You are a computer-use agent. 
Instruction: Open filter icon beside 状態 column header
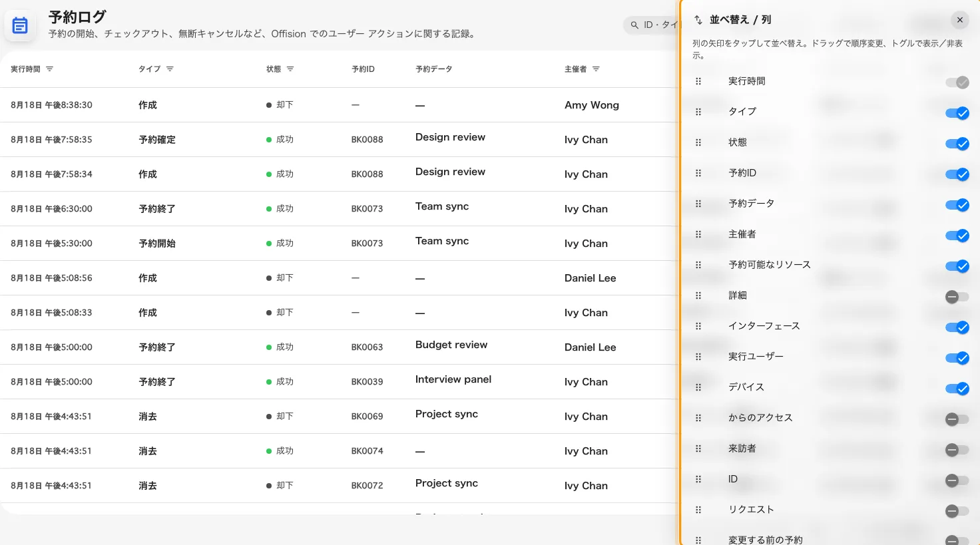coord(290,69)
